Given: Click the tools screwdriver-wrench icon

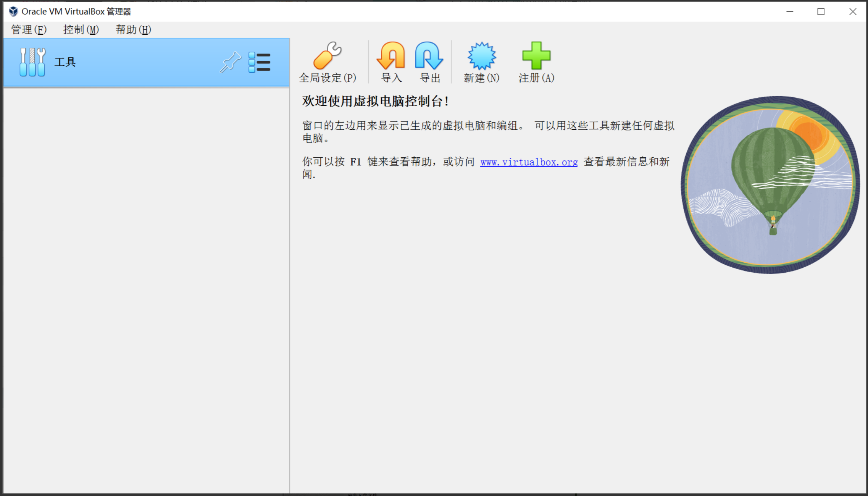Looking at the screenshot, I should 32,62.
